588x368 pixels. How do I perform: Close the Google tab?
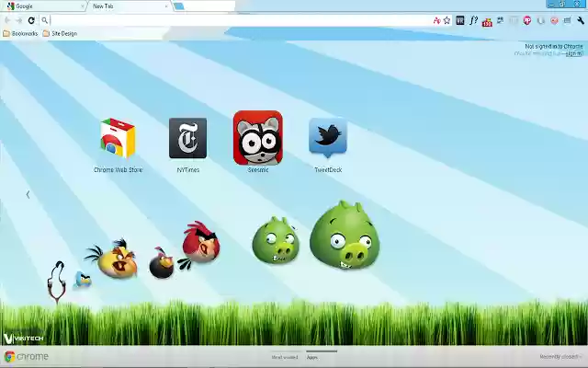(x=83, y=6)
